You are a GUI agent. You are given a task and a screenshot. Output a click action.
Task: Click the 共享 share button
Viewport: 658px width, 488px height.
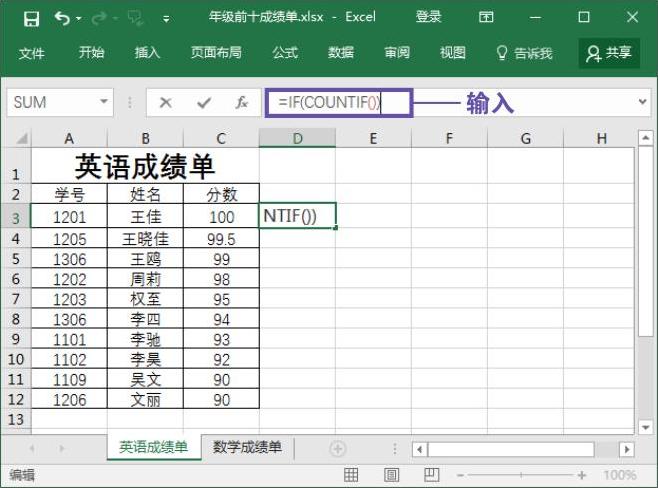click(x=609, y=53)
